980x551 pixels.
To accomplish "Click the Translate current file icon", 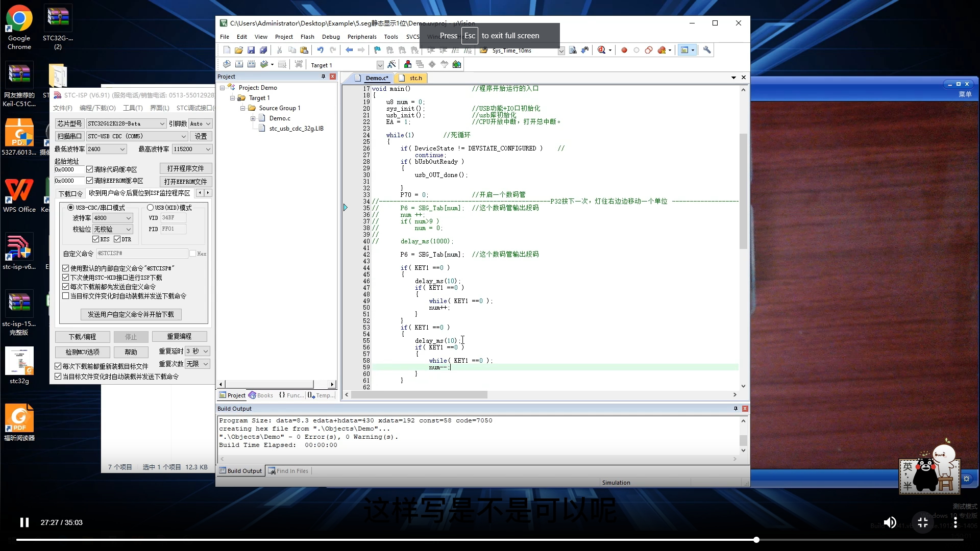I will click(227, 64).
